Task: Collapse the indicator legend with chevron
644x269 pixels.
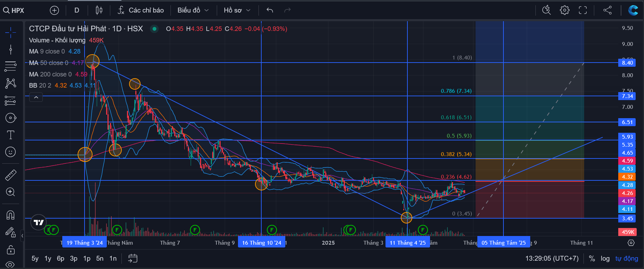Action: tap(36, 98)
